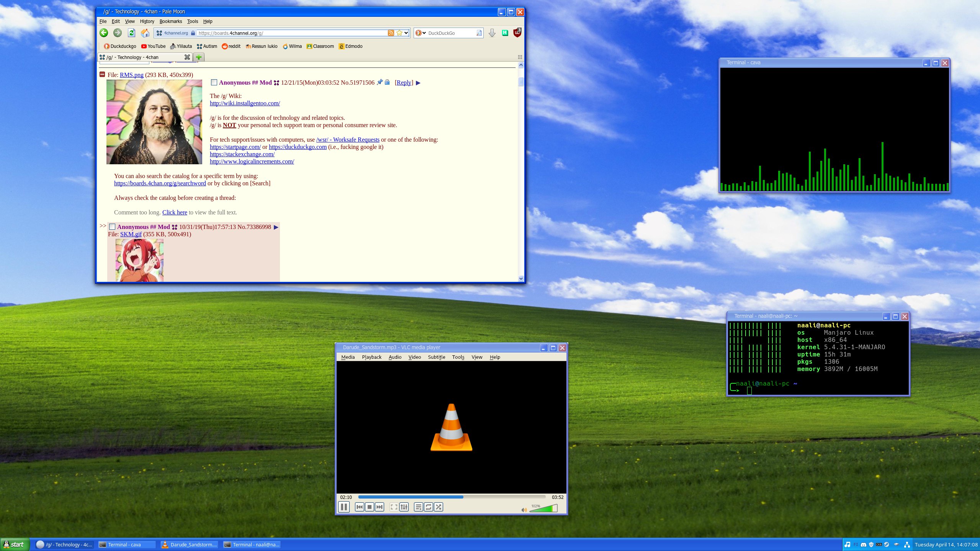The width and height of the screenshot is (980, 551).
Task: Open the search engine selector dropdown
Action: 420,33
